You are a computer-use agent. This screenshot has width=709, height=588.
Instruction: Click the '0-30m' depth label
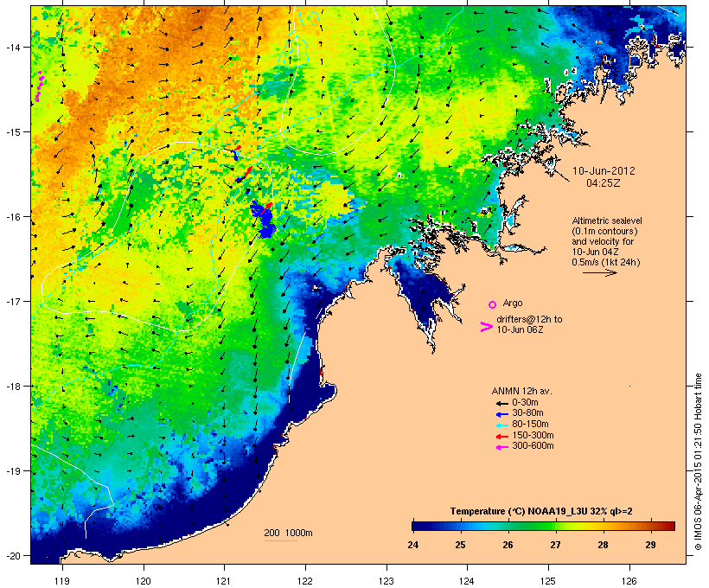525,403
